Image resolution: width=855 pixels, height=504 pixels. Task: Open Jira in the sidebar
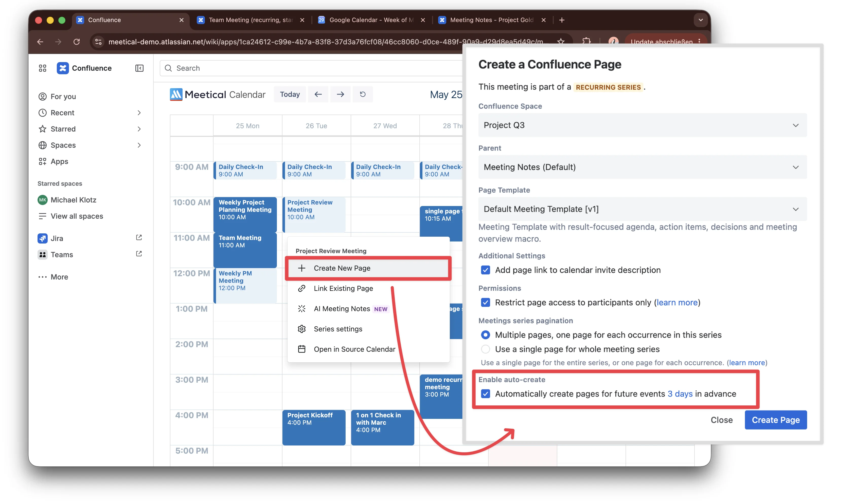point(57,238)
